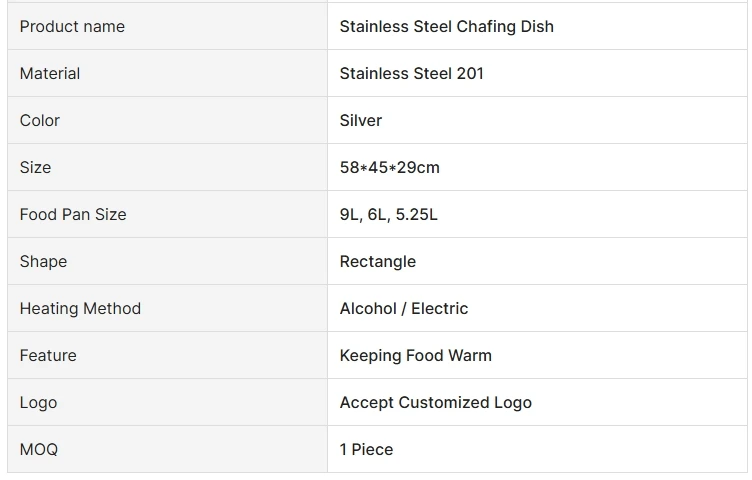The width and height of the screenshot is (752, 480).
Task: Select the Silver color value
Action: (x=361, y=121)
